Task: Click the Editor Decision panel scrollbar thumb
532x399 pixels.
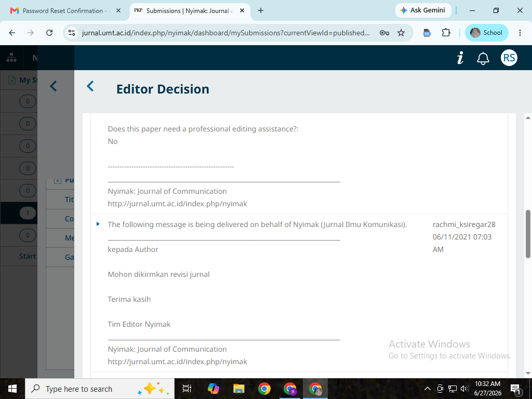Action: [528, 234]
